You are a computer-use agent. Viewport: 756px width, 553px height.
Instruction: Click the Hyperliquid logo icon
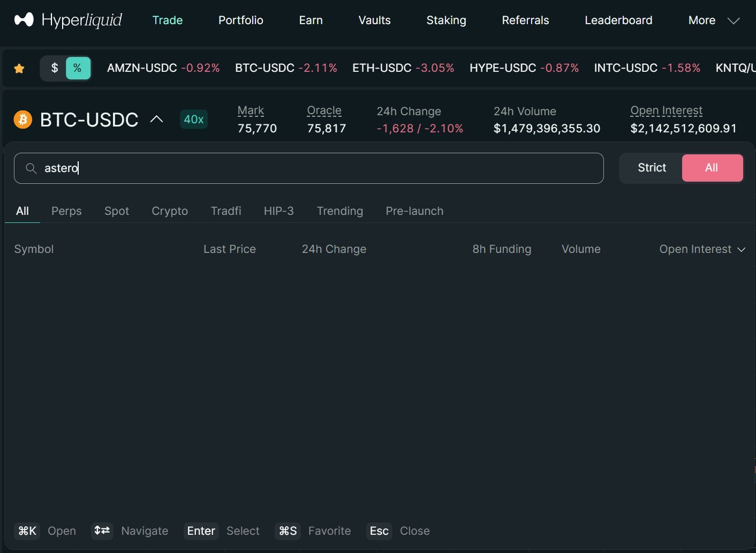(24, 20)
